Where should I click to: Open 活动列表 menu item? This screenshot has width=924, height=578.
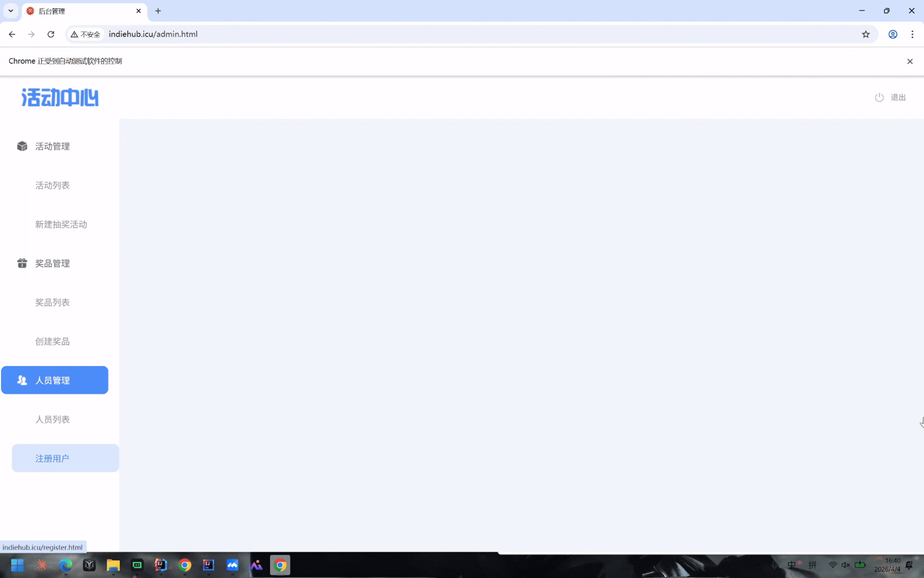[52, 185]
